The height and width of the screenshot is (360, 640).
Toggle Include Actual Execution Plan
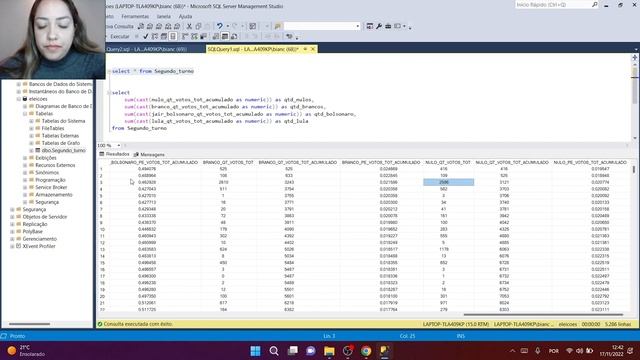point(185,36)
